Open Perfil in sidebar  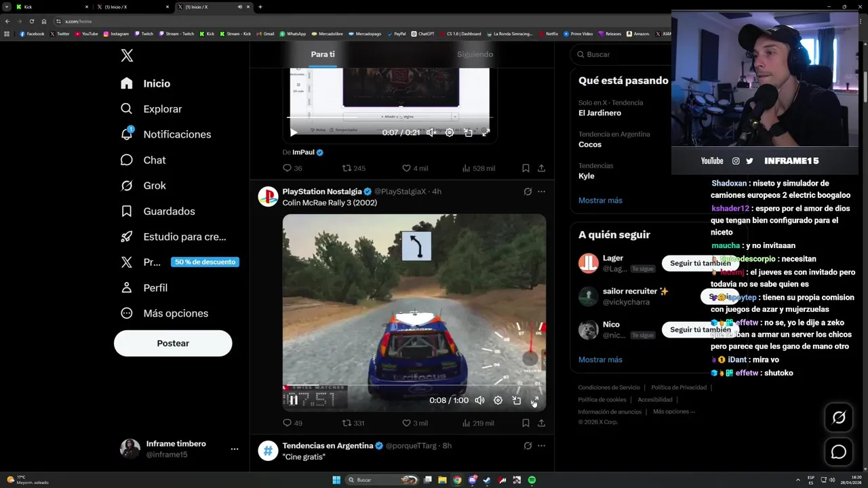(144, 287)
